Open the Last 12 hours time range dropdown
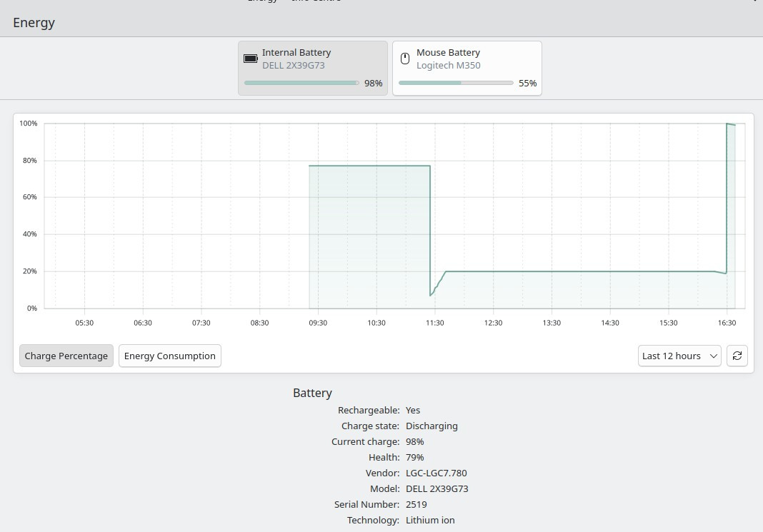The width and height of the screenshot is (763, 532). 679,356
